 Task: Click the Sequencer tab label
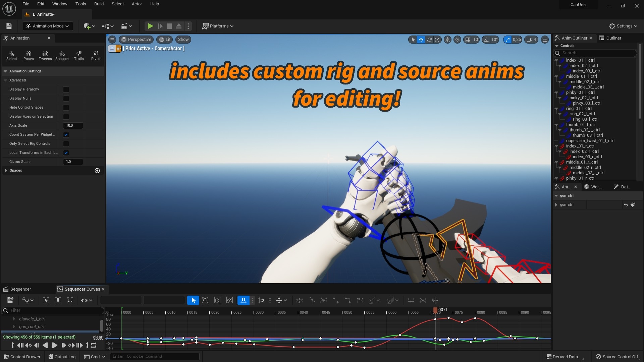20,289
